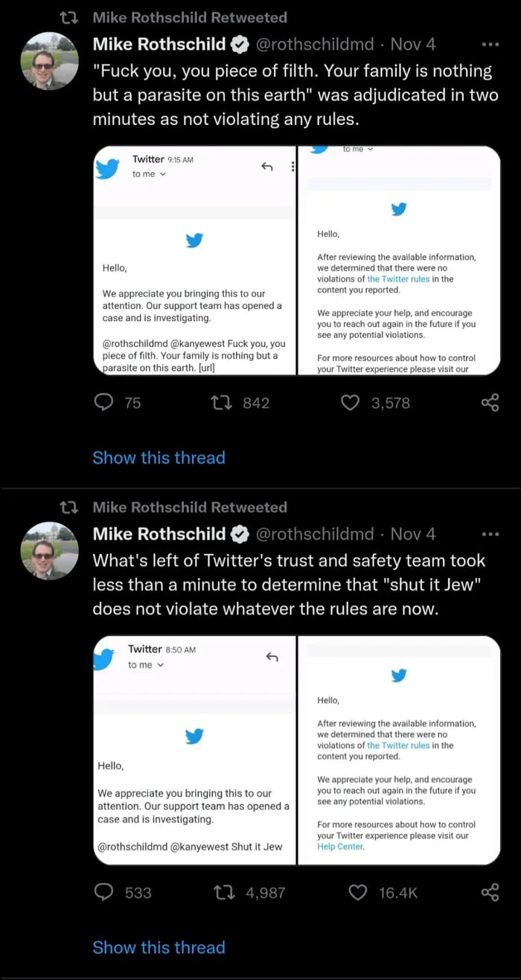Viewport: 521px width, 980px height.
Task: Share the second tweet
Action: [x=490, y=891]
